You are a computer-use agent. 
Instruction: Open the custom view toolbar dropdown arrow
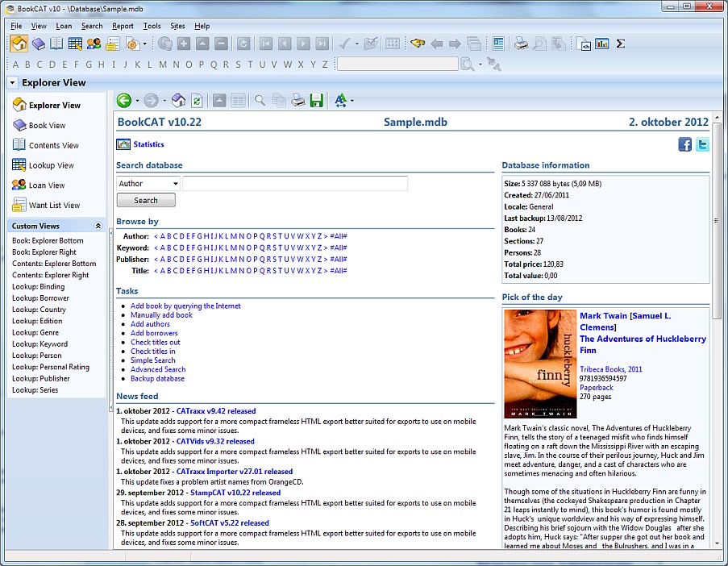[x=144, y=44]
